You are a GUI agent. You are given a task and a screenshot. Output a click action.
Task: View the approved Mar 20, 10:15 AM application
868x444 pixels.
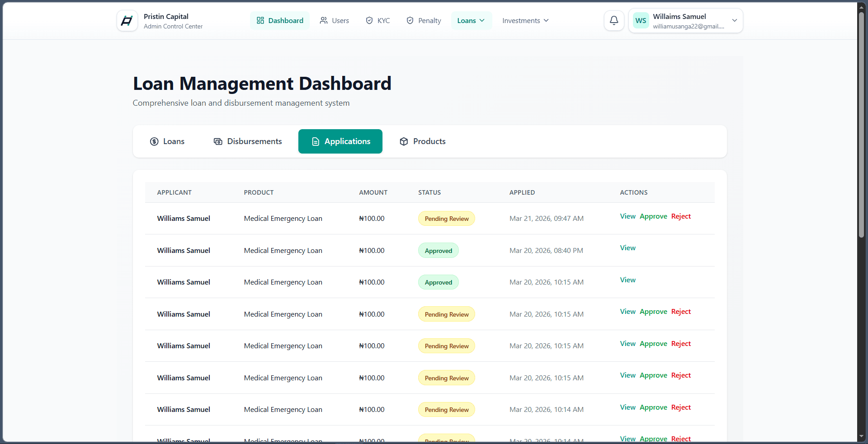[x=627, y=280]
